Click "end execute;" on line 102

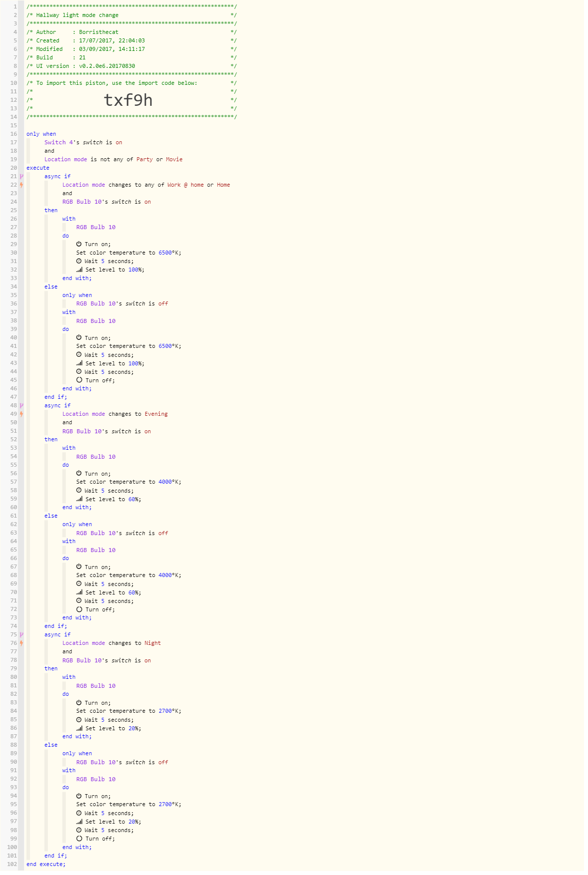pos(46,864)
